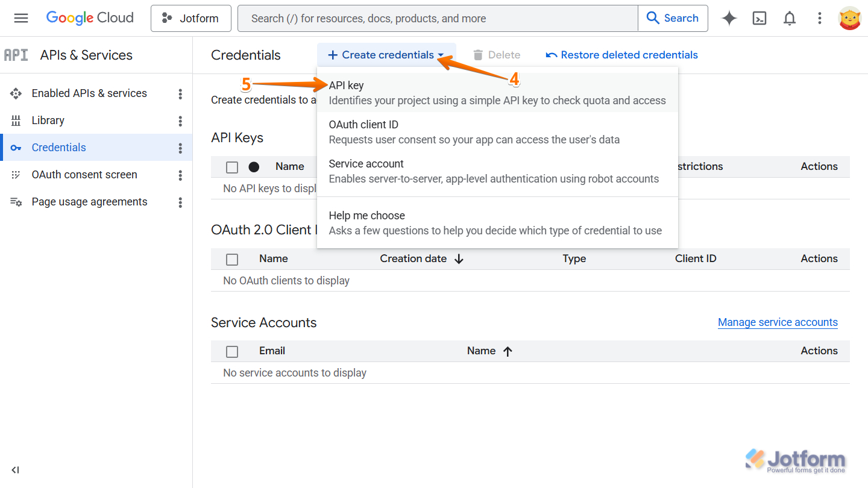Screen dimensions: 868x488
Task: Click the Google Cloud logo
Action: click(x=89, y=17)
